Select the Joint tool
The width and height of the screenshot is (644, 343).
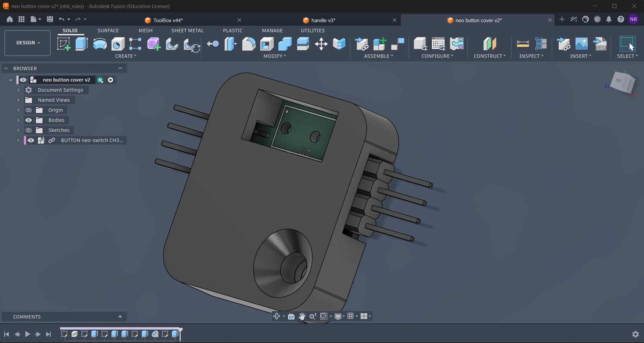pyautogui.click(x=398, y=44)
